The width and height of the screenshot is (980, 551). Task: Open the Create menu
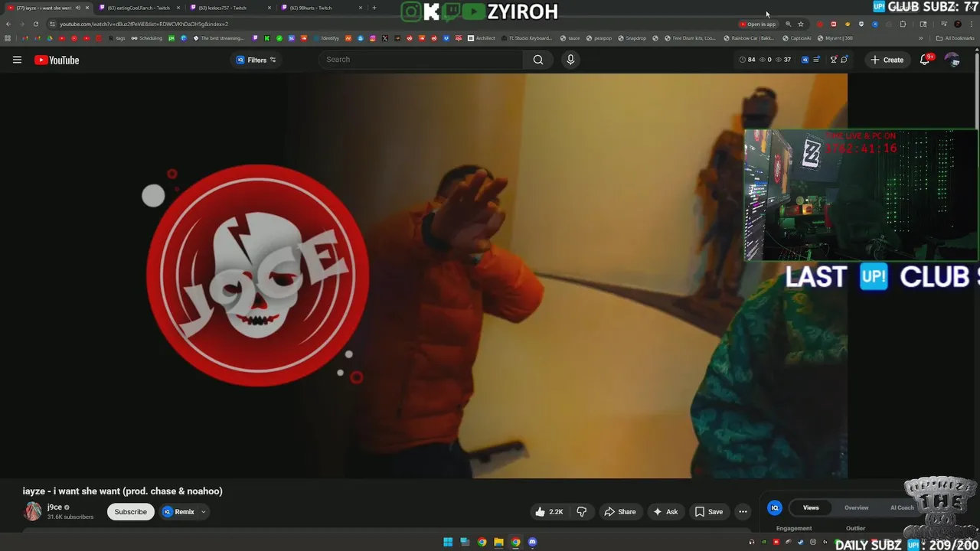click(x=887, y=60)
